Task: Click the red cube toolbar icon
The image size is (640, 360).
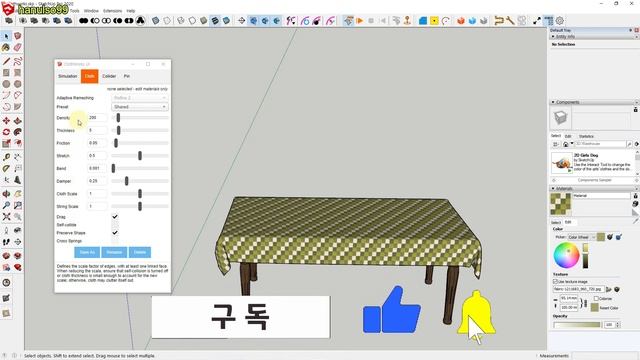Action: point(461,20)
